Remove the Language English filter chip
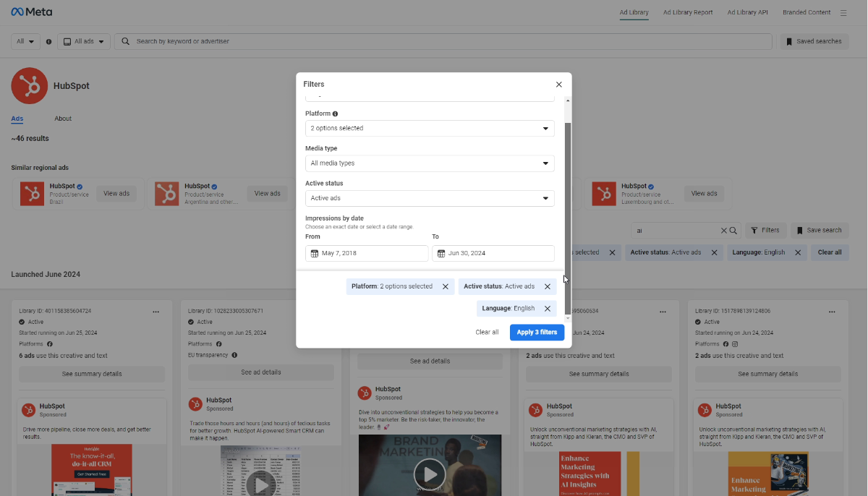The image size is (868, 496). (x=548, y=308)
